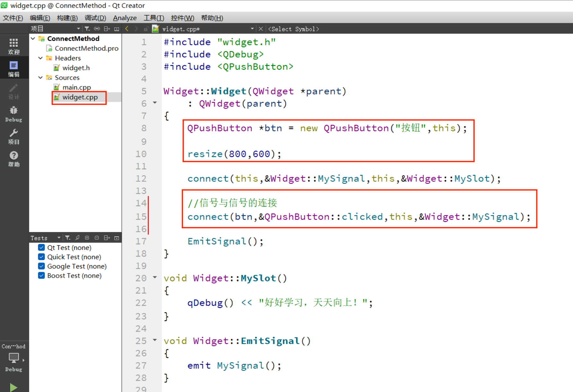Close the Tests side panel
The image size is (573, 392).
117,238
